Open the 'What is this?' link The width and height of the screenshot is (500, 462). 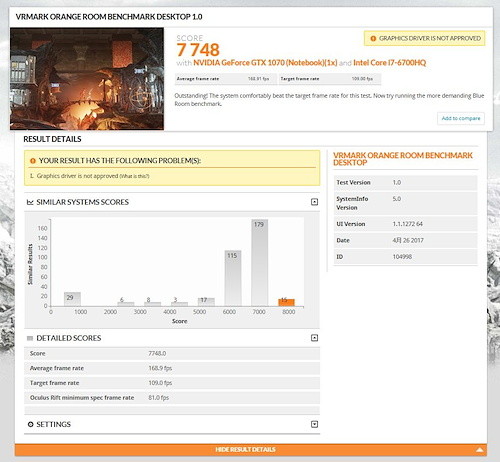[134, 176]
